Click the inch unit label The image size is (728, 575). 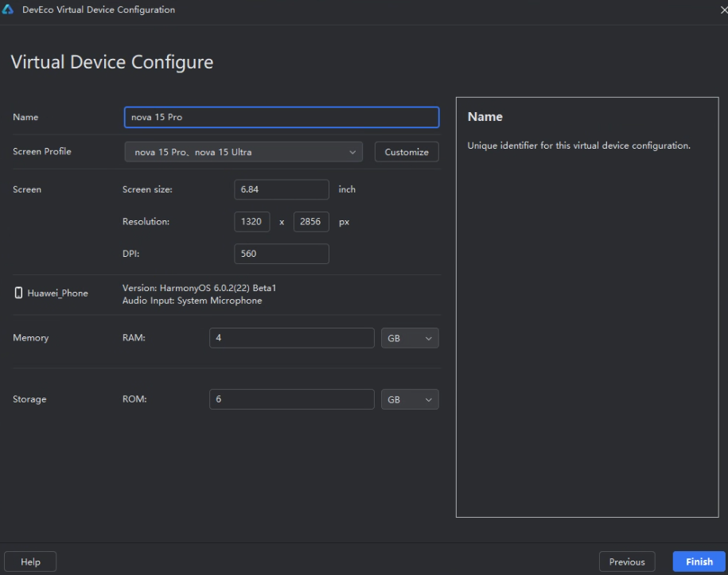click(347, 189)
